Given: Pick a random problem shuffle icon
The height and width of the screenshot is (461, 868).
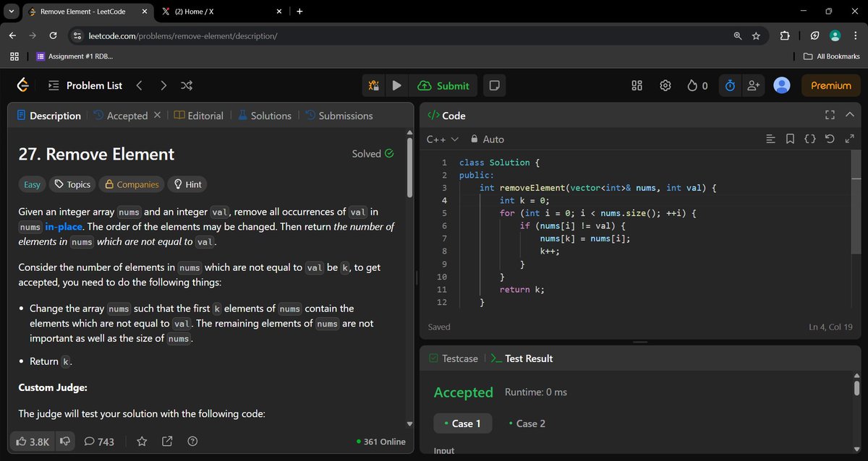Looking at the screenshot, I should click(187, 85).
